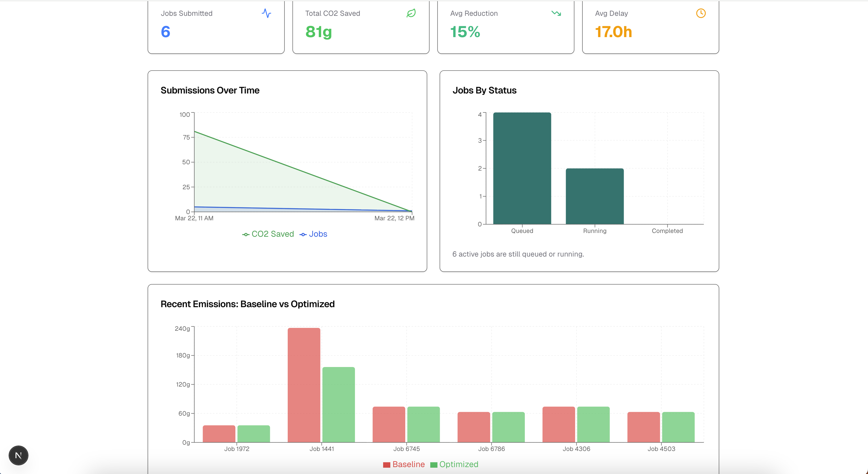Click the Jobs legend line marker
This screenshot has width=868, height=474.
point(303,235)
